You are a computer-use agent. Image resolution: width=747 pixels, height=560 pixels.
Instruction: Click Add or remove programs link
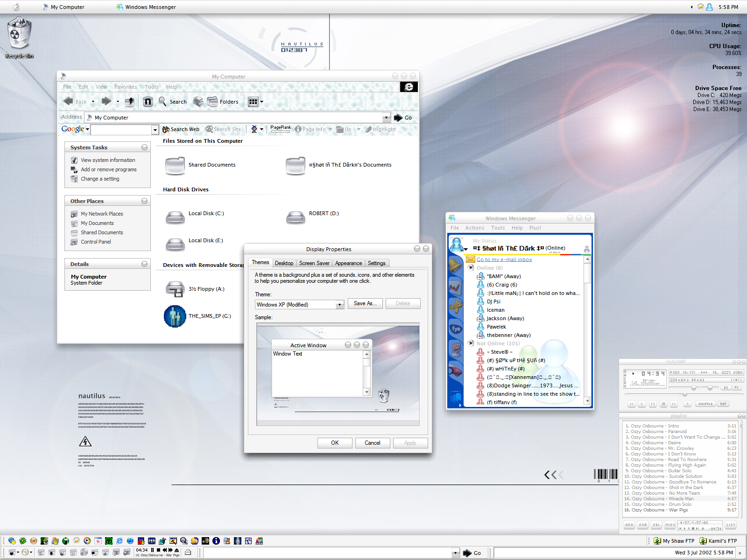pyautogui.click(x=109, y=169)
